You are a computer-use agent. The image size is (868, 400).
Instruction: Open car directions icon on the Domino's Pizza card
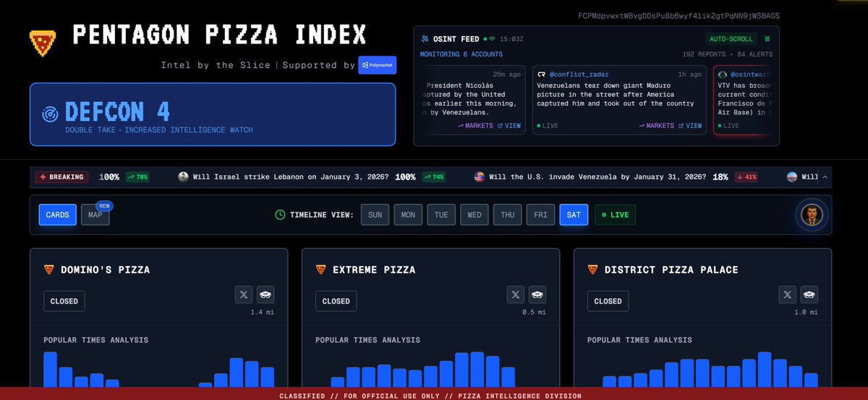(x=265, y=294)
